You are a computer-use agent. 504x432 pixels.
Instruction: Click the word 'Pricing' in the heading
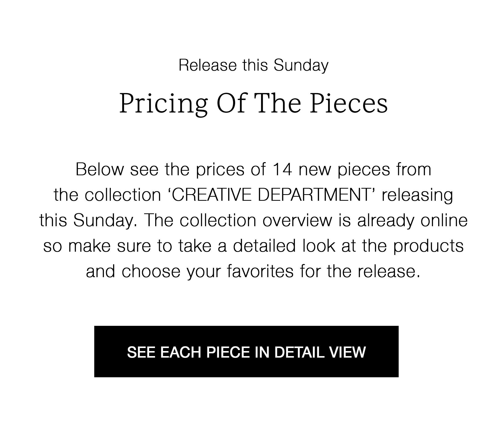click(163, 104)
